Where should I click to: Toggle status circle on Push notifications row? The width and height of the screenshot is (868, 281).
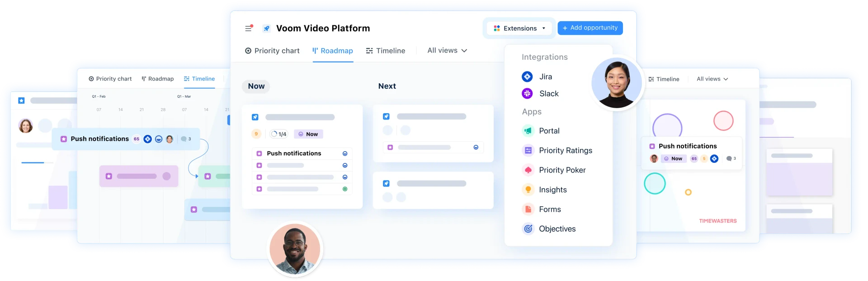point(345,153)
